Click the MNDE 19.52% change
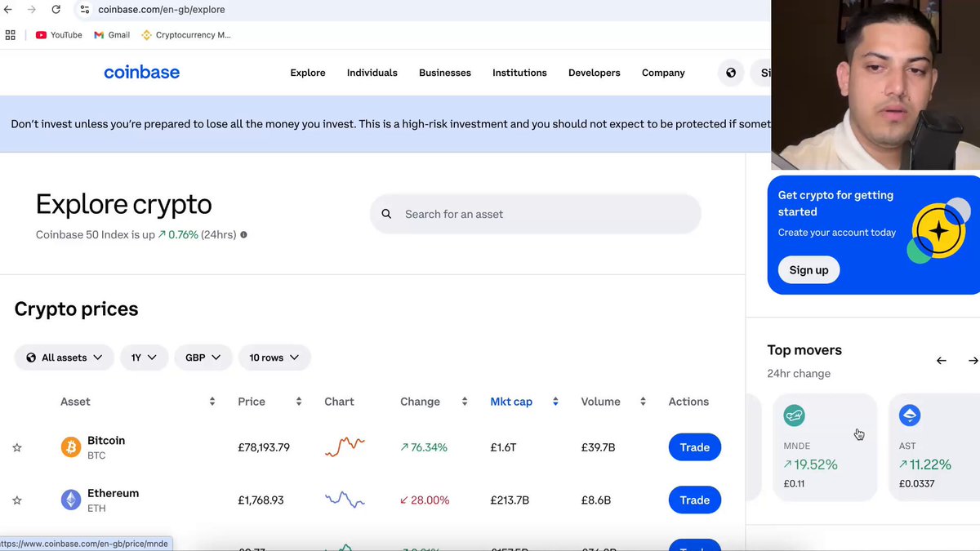This screenshot has height=551, width=980. click(x=810, y=464)
